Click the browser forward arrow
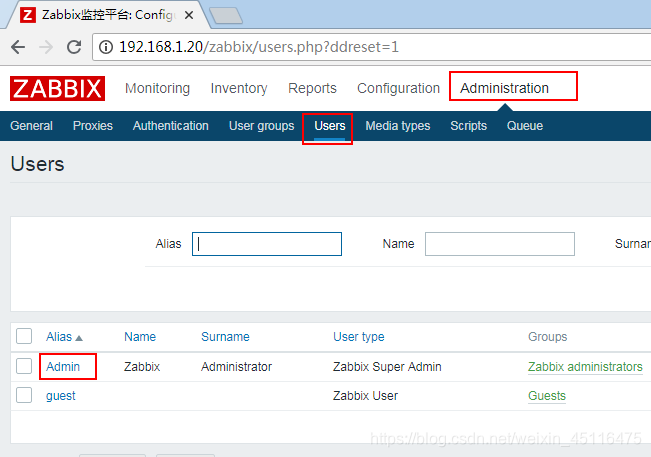This screenshot has height=457, width=651. 46,47
